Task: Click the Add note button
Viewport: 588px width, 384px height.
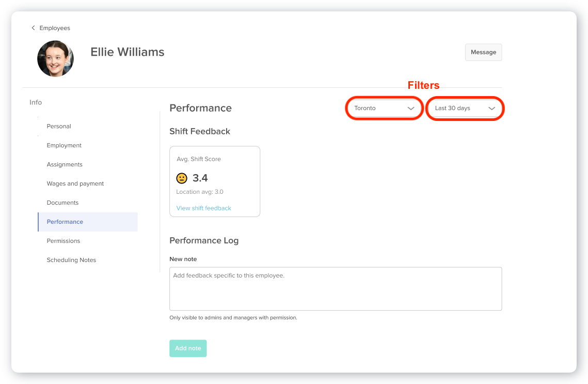Action: pos(188,348)
